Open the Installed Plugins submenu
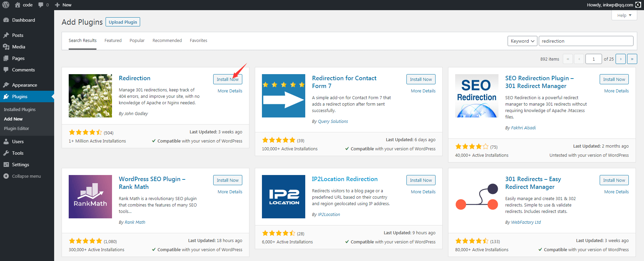The width and height of the screenshot is (644, 261). click(x=20, y=109)
